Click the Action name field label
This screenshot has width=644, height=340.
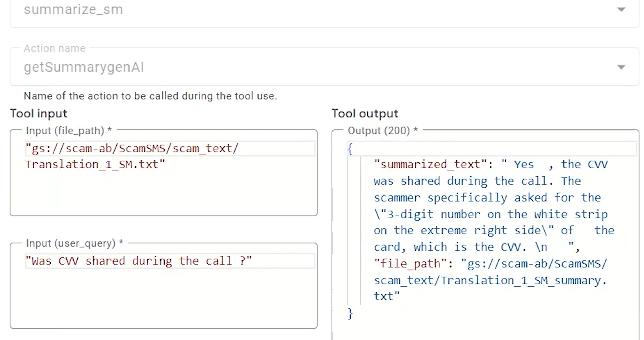(x=55, y=48)
